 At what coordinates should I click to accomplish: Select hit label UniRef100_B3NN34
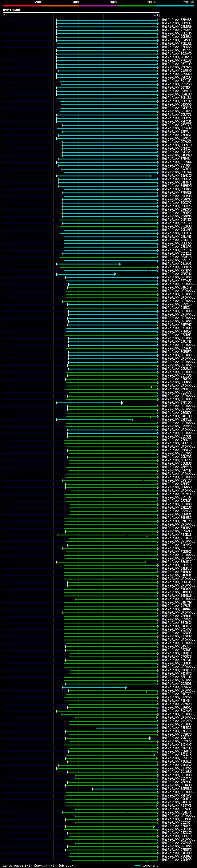[x=177, y=664]
